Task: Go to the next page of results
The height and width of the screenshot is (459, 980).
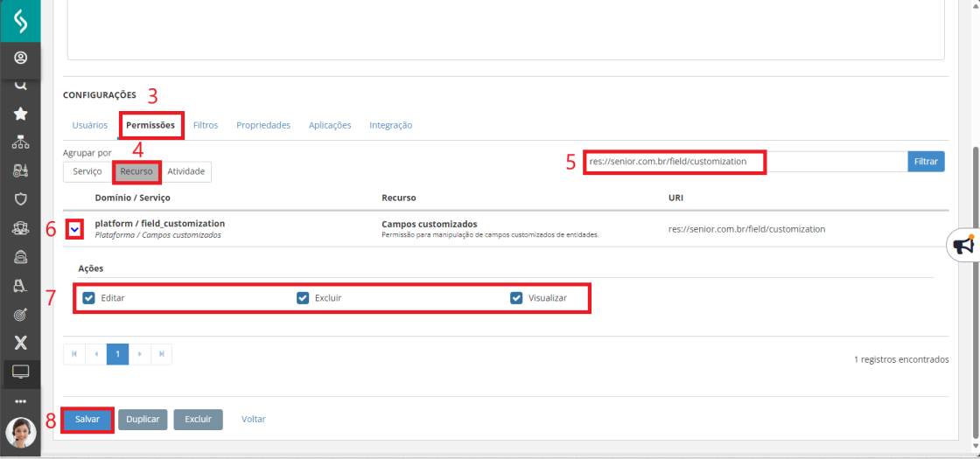Action: point(139,354)
